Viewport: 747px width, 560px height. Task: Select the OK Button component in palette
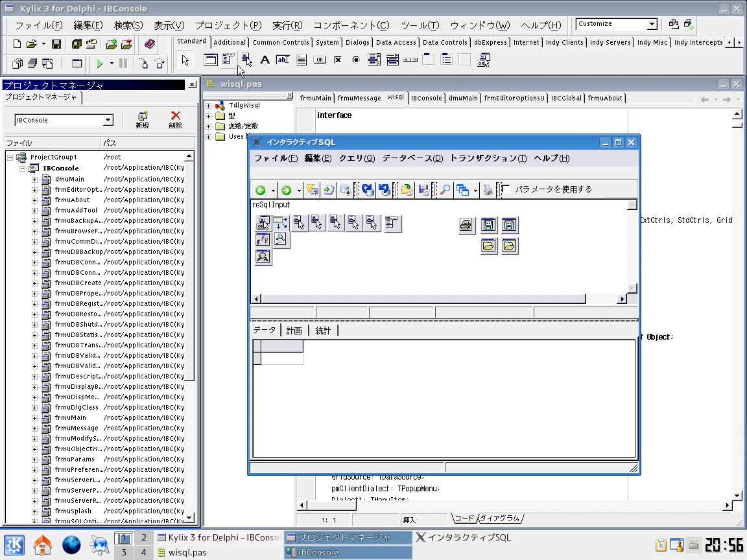(320, 60)
